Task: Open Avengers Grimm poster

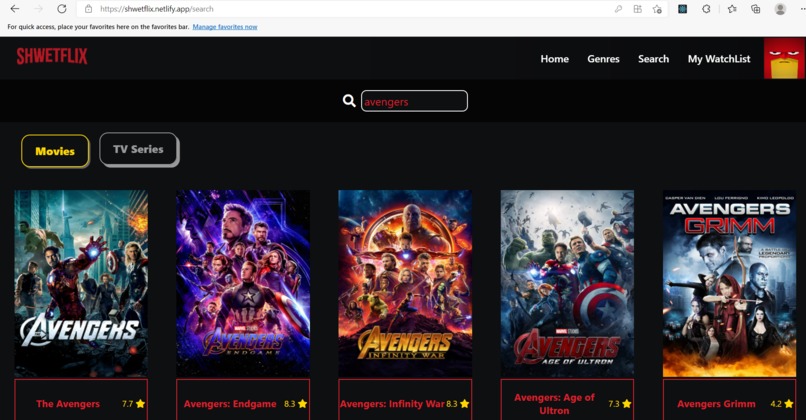Action: coord(729,283)
